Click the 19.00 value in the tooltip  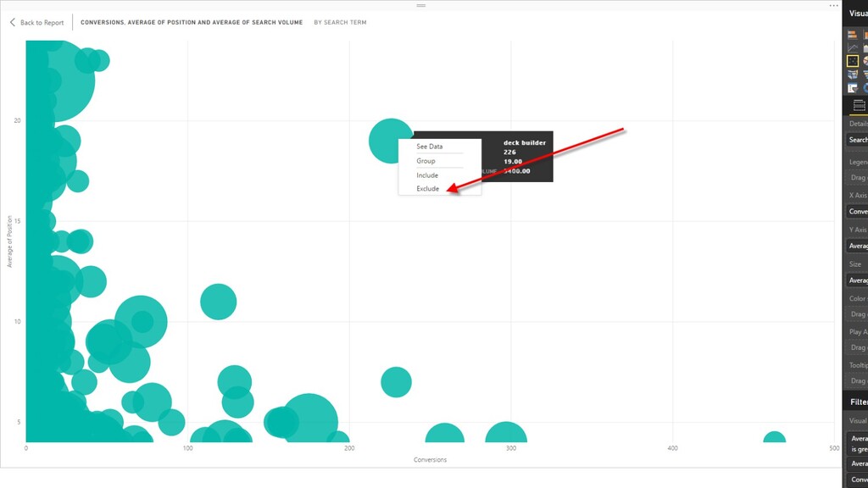513,162
